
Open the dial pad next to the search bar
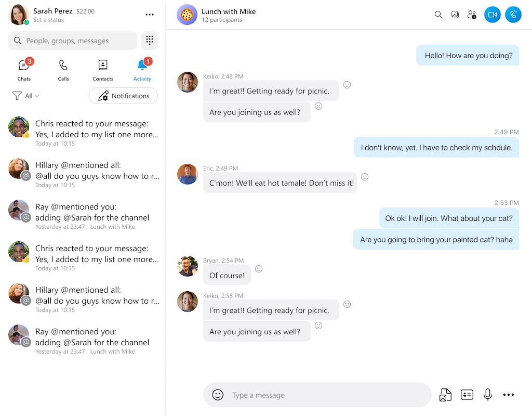click(149, 40)
